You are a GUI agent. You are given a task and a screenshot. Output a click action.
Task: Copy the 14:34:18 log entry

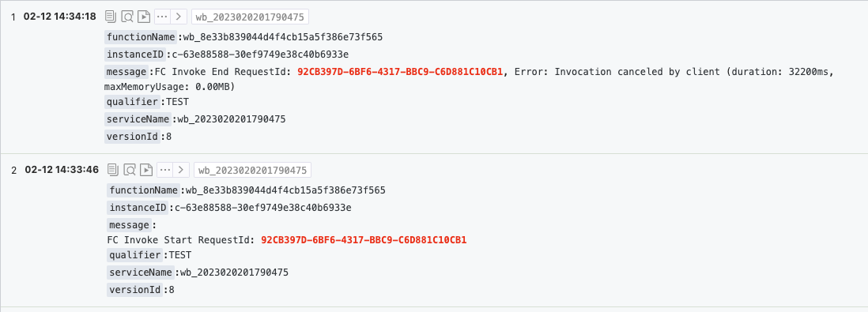pyautogui.click(x=111, y=17)
